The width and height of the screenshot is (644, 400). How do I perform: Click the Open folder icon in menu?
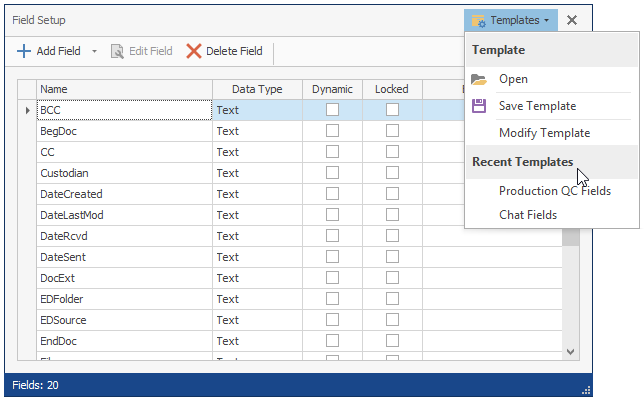point(479,79)
